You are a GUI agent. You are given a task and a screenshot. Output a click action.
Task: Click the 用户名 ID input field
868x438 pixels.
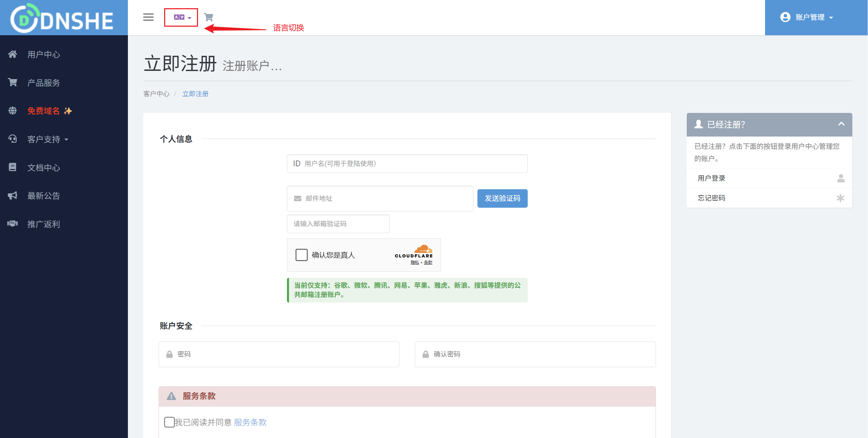[407, 164]
